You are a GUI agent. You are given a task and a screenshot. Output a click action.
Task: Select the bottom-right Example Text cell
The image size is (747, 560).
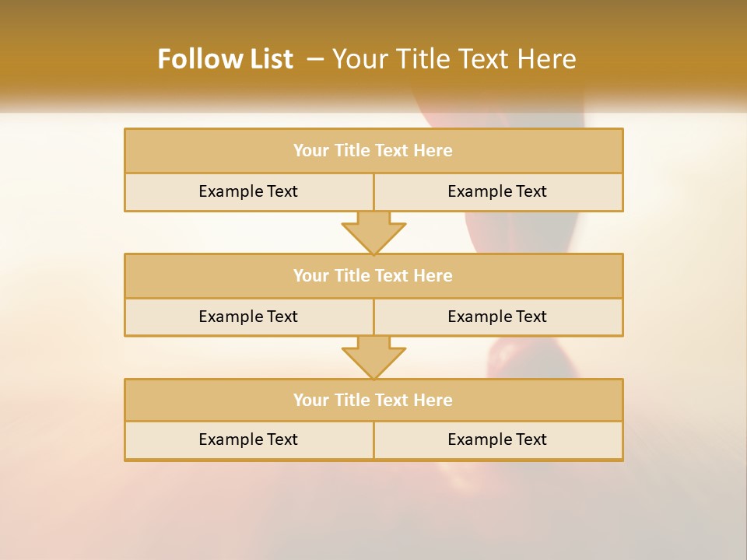(x=498, y=439)
